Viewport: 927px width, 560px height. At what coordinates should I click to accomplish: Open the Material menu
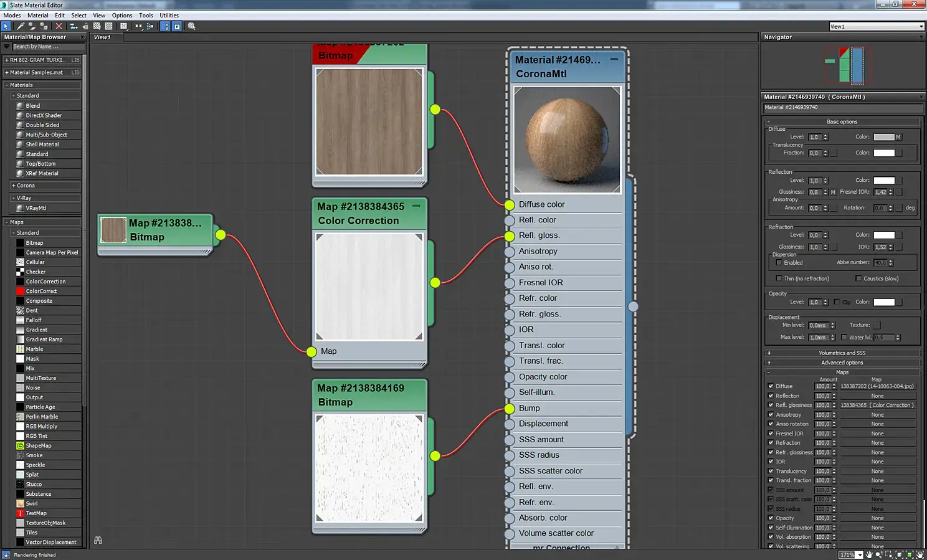(x=37, y=16)
